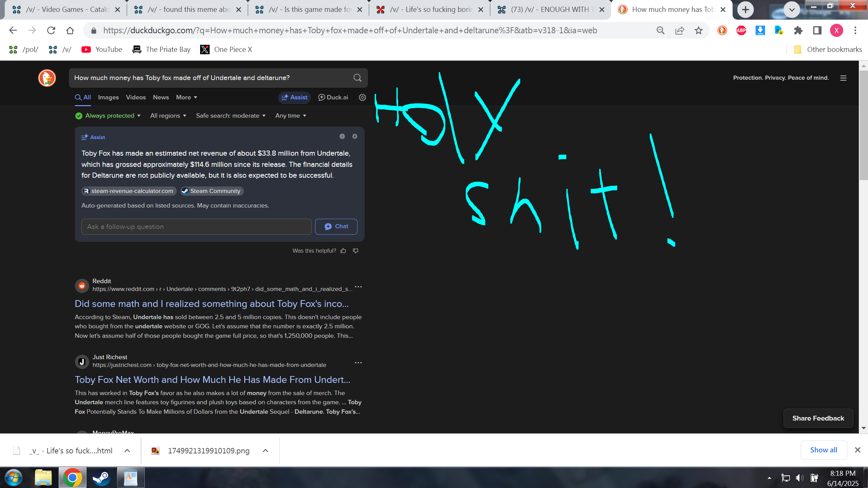Open Adblock Plus extension
The width and height of the screenshot is (868, 488).
coord(741,31)
